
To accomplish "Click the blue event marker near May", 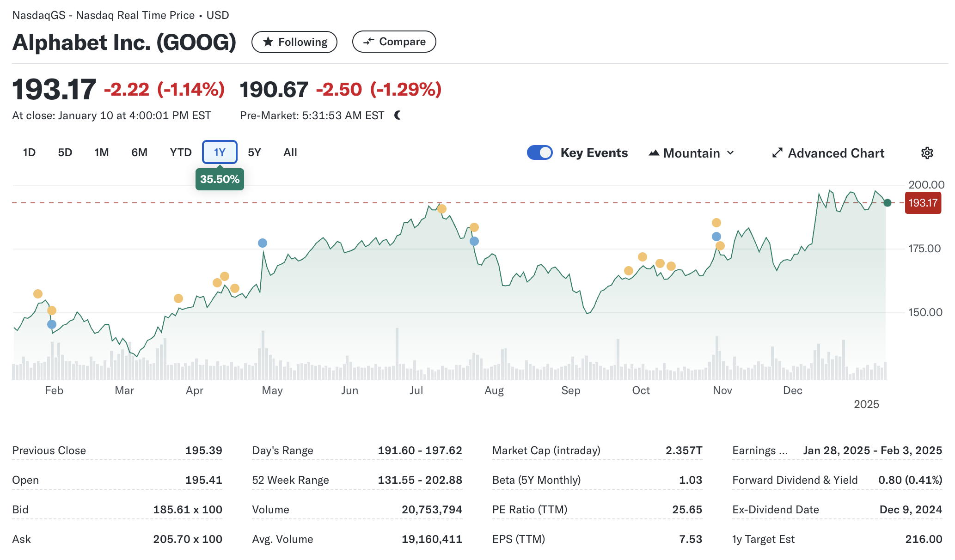I will pos(263,243).
